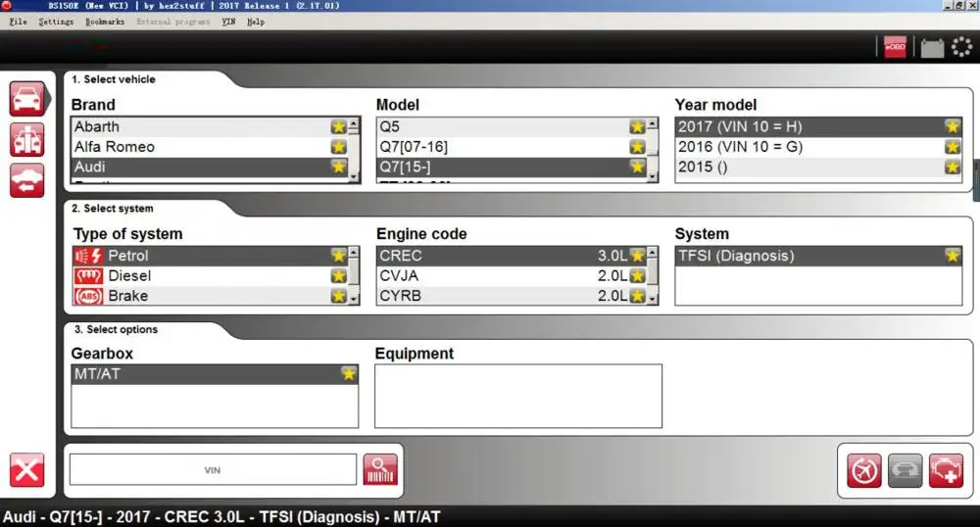Click the spinning dots icon in top toolbar
This screenshot has width=980, height=527.
pos(961,47)
